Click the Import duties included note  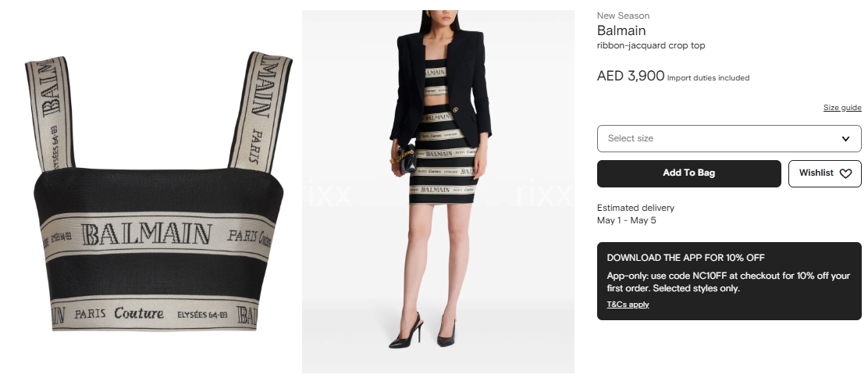pyautogui.click(x=708, y=78)
